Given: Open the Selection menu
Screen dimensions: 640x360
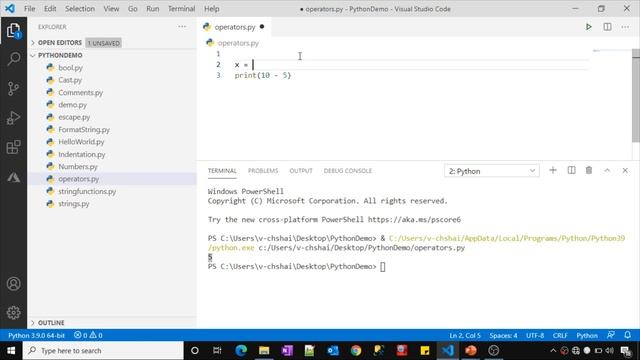Looking at the screenshot, I should click(80, 9).
